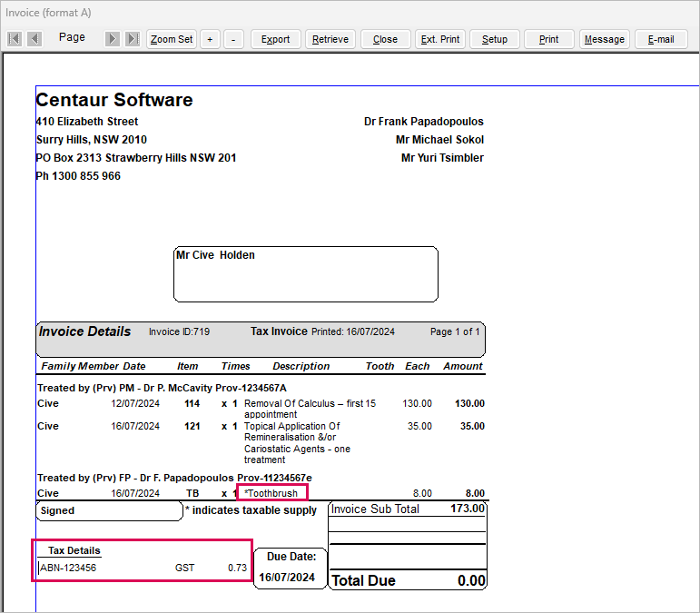This screenshot has width=700, height=613.
Task: Click the Message button
Action: [x=605, y=39]
